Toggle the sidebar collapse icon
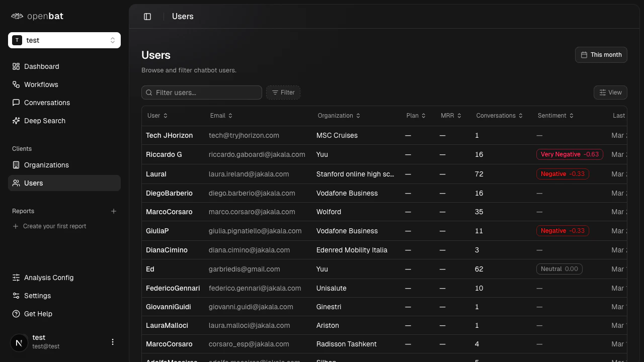The image size is (644, 362). (x=147, y=17)
